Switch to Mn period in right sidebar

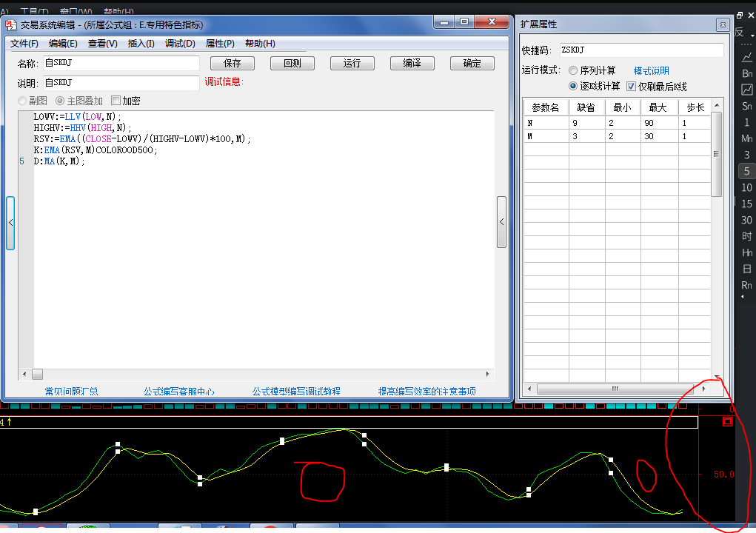tap(747, 138)
